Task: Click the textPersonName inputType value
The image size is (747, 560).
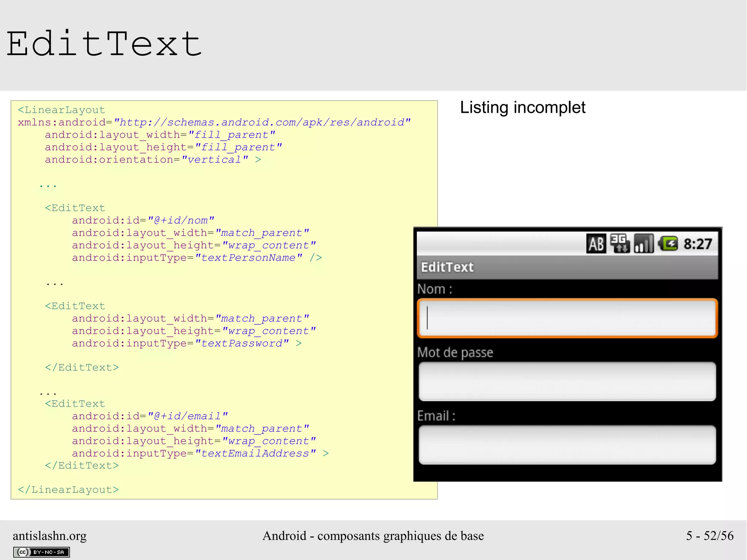Action: coord(248,258)
